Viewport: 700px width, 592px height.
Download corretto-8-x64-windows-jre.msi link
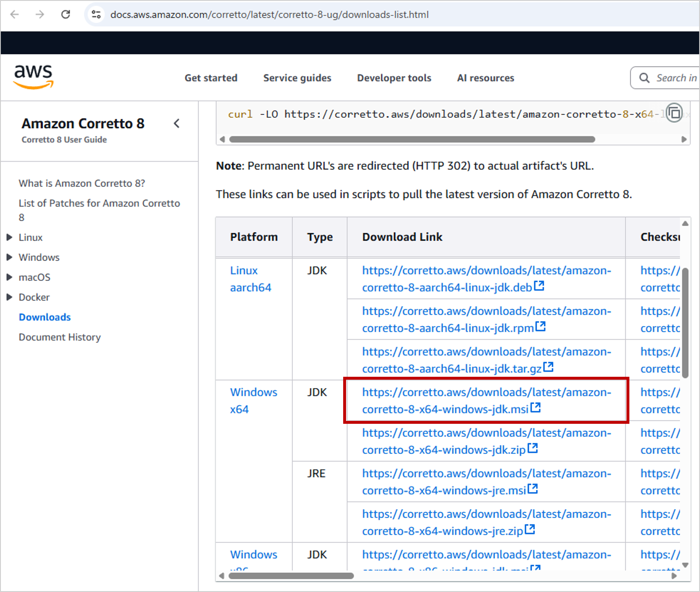pos(486,482)
